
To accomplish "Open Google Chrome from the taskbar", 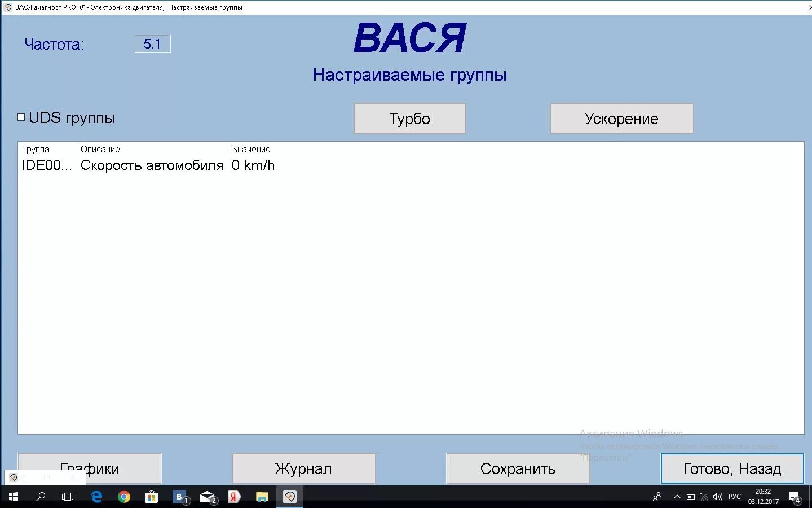I will coord(124,497).
